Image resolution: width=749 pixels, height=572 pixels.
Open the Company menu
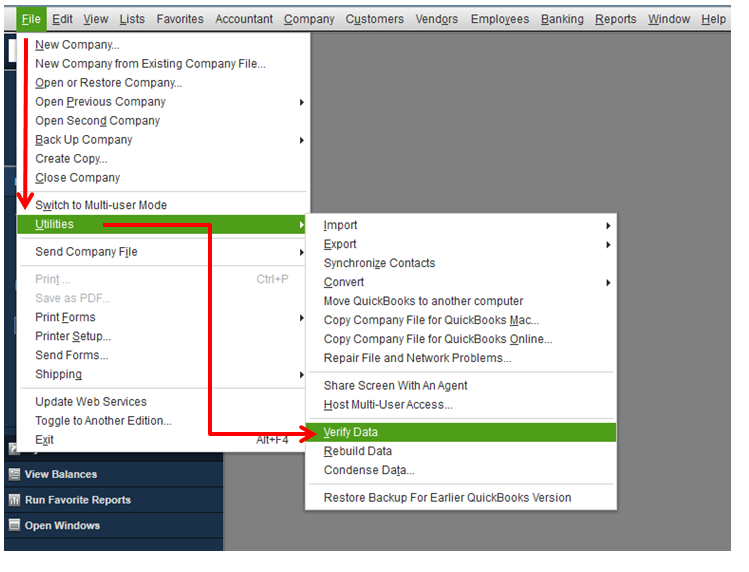(309, 19)
